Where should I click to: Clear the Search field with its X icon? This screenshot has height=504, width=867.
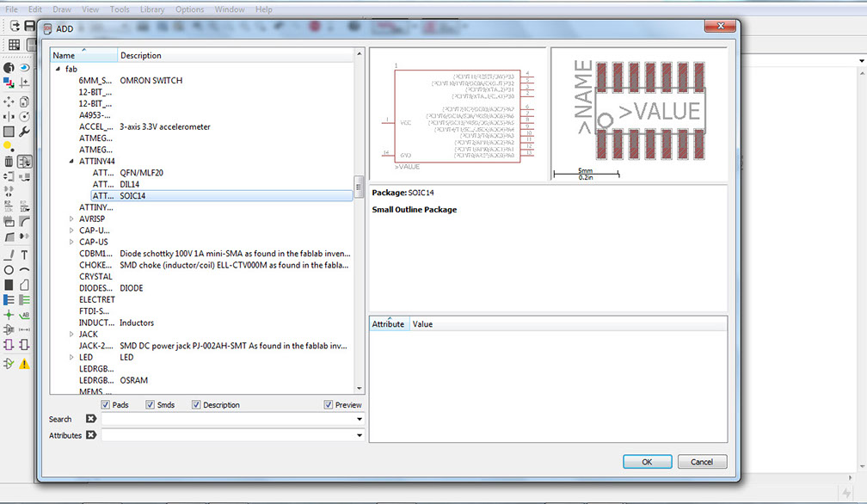tap(91, 419)
